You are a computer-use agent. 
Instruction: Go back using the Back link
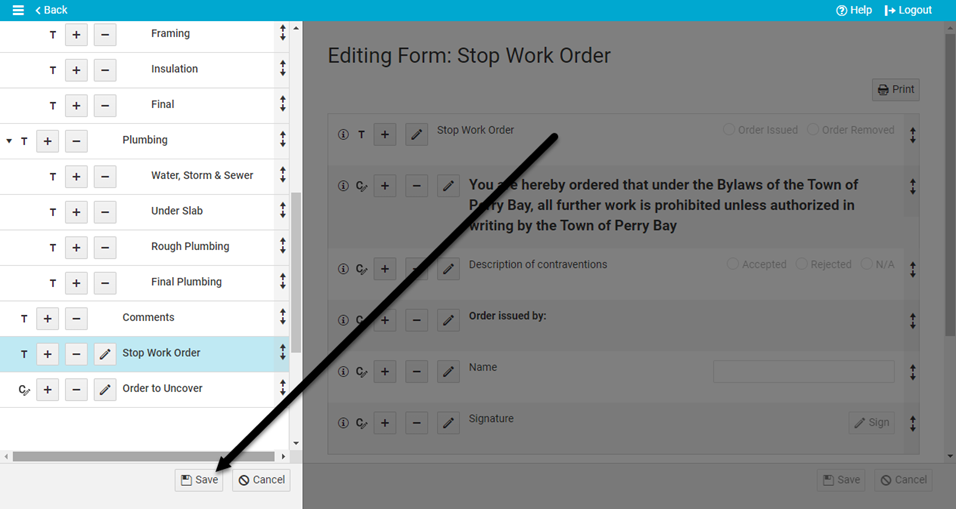51,10
